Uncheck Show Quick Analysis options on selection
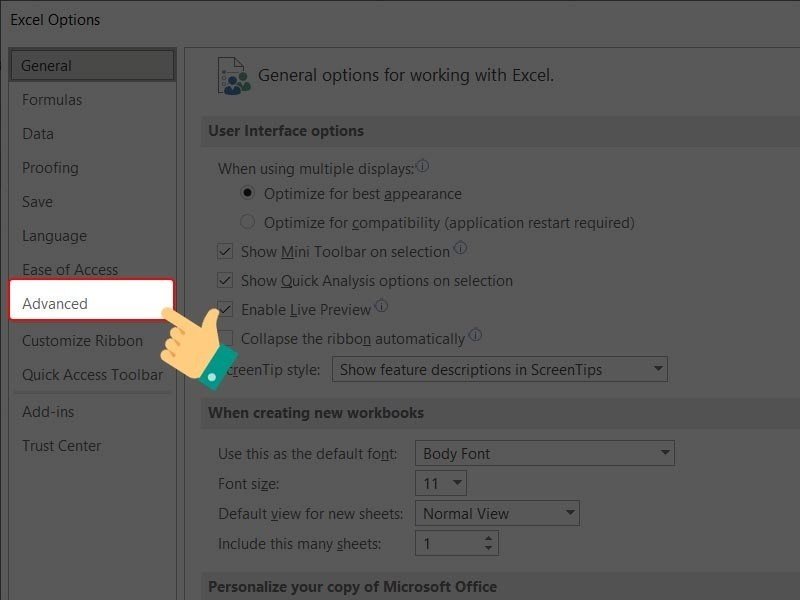800x600 pixels. click(x=225, y=281)
